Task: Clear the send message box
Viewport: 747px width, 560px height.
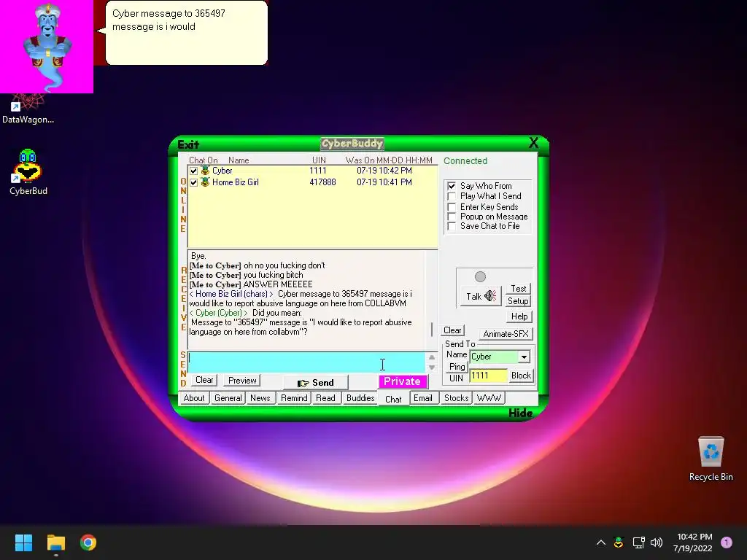Action: [x=204, y=380]
